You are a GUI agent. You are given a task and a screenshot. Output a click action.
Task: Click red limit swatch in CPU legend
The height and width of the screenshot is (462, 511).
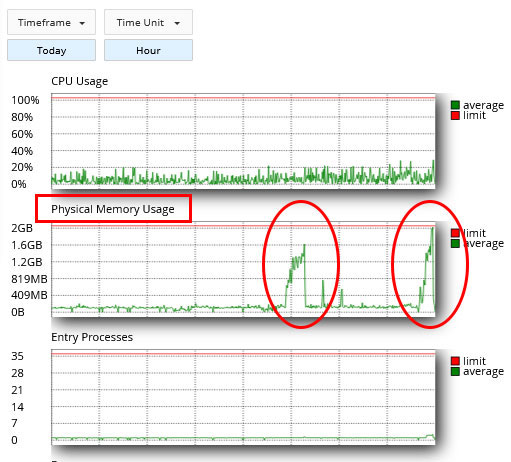pyautogui.click(x=455, y=115)
